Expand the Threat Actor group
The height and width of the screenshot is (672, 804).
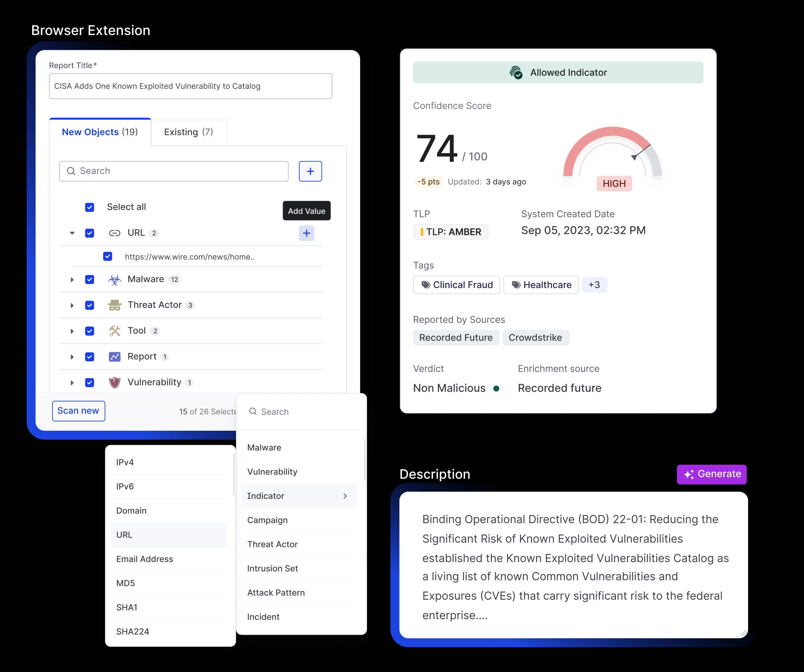(72, 305)
